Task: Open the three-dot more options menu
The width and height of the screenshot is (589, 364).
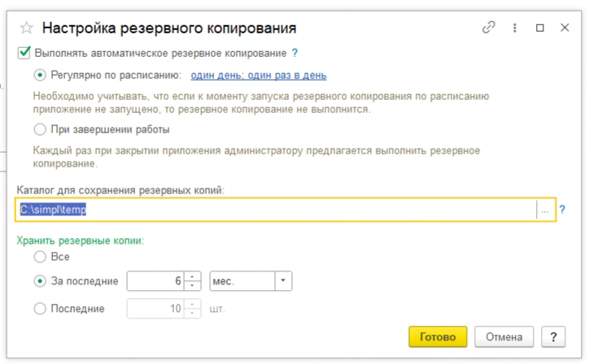Action: (x=515, y=28)
